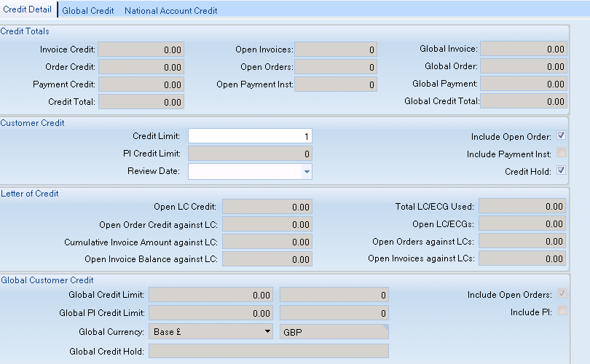The width and height of the screenshot is (590, 364).
Task: Click the Review Date label
Action: point(154,171)
